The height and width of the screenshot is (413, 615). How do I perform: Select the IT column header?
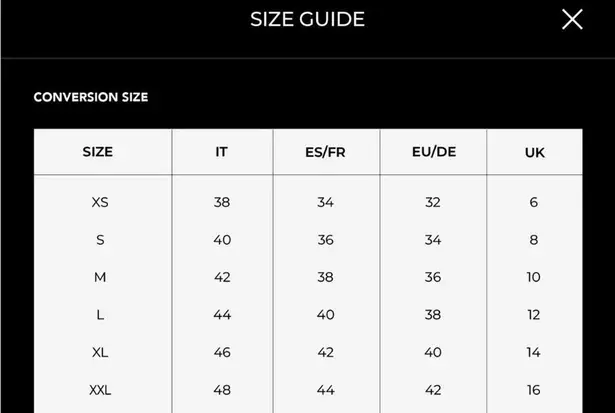[x=222, y=152]
